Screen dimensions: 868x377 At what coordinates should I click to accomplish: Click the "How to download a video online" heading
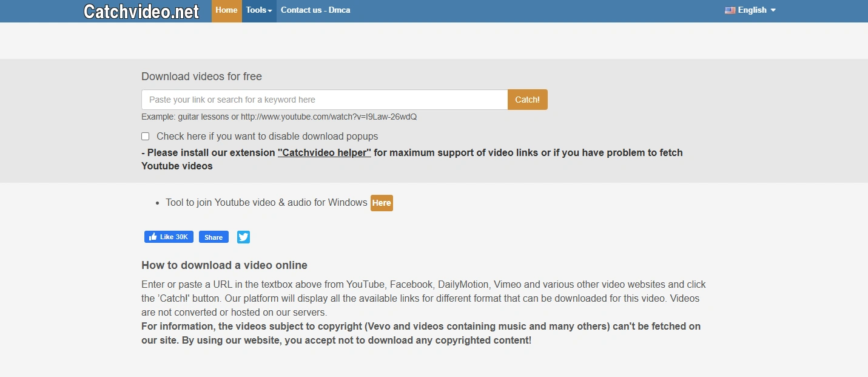click(x=224, y=265)
